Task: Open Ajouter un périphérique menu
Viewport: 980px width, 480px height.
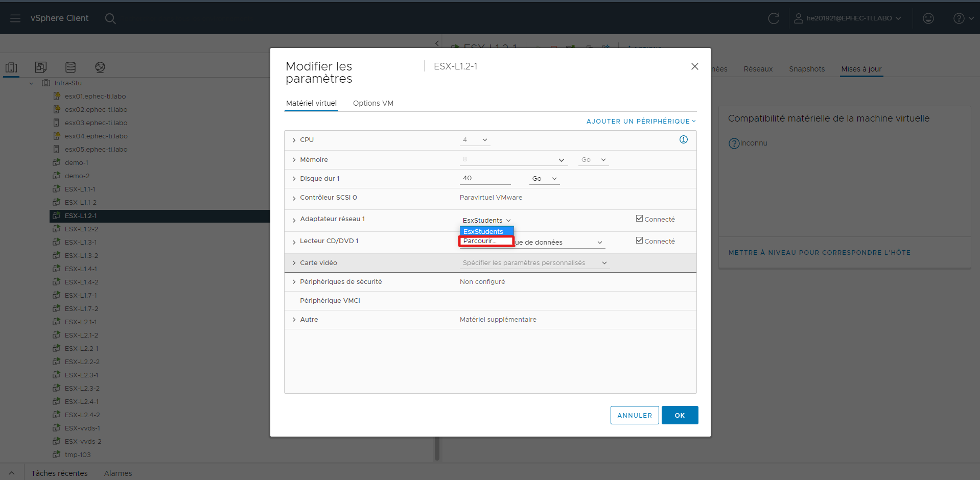Action: pyautogui.click(x=641, y=122)
